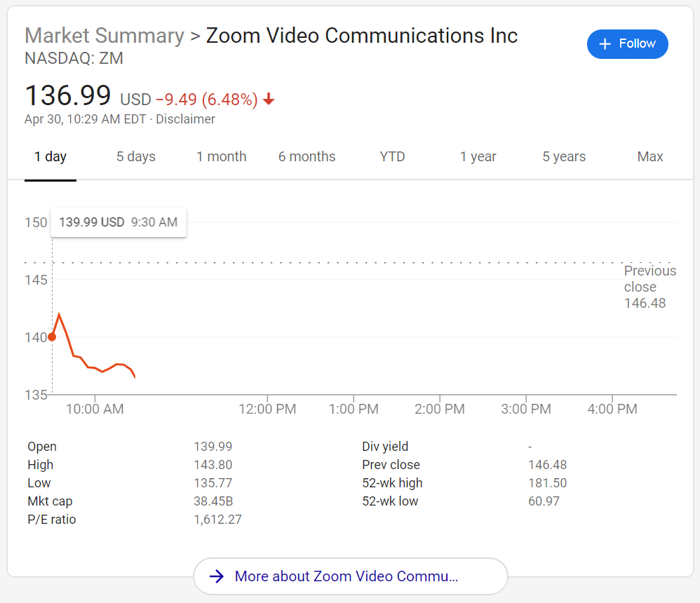Open the Market Summary breadcrumb
Image resolution: width=700 pixels, height=603 pixels.
[x=104, y=36]
